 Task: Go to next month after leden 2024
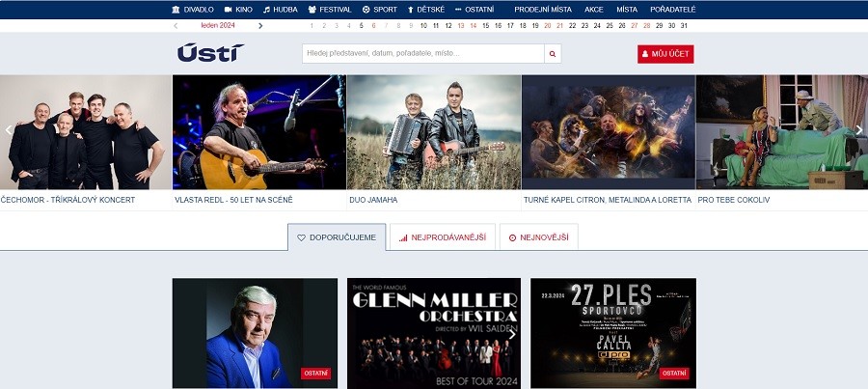click(x=260, y=25)
